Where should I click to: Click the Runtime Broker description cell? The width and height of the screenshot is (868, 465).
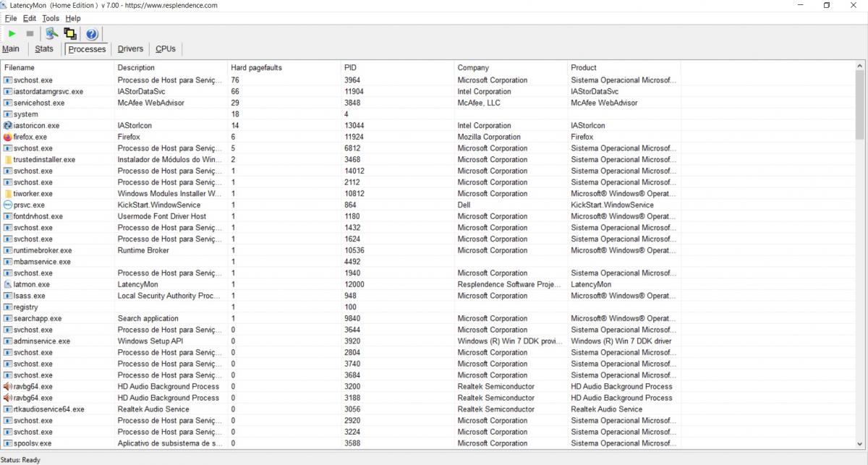coord(143,250)
